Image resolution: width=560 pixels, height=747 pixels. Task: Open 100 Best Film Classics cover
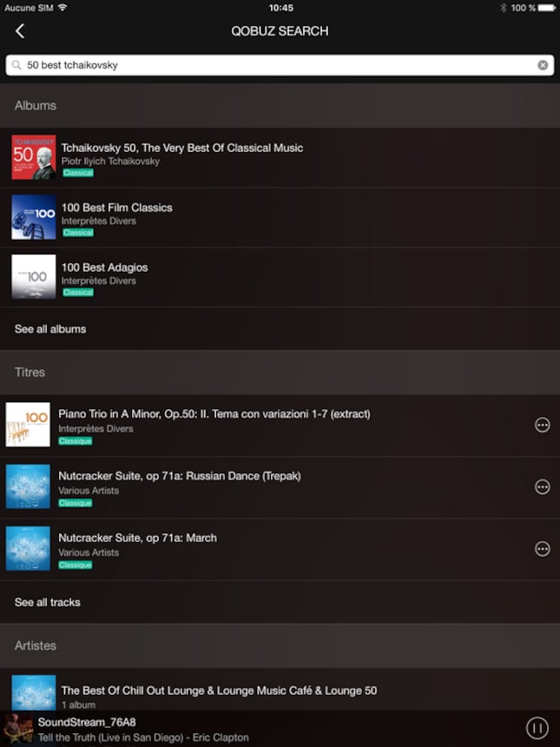click(33, 217)
